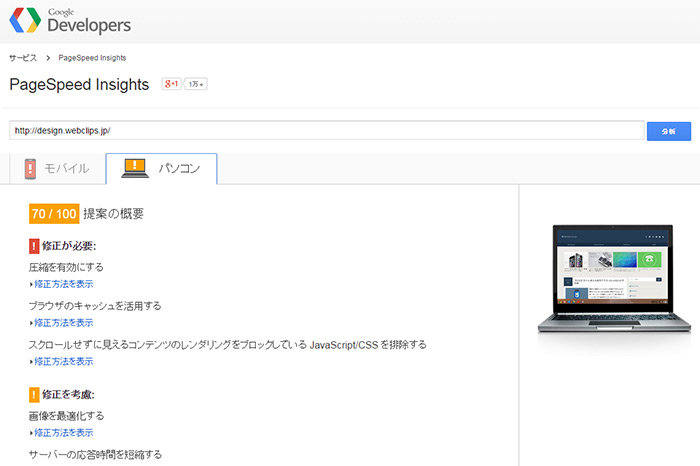Click the 圧縮を有効にする text
The height and width of the screenshot is (466, 700).
point(66,267)
